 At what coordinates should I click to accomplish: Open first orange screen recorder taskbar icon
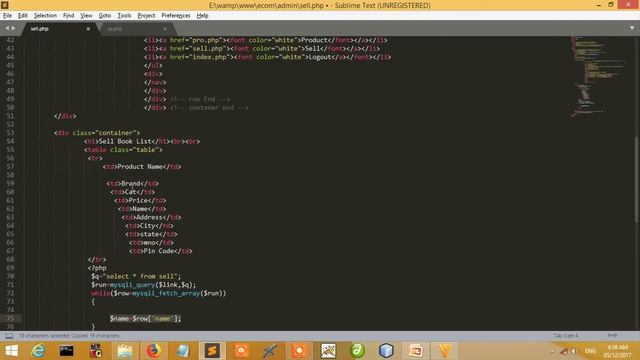(x=241, y=351)
